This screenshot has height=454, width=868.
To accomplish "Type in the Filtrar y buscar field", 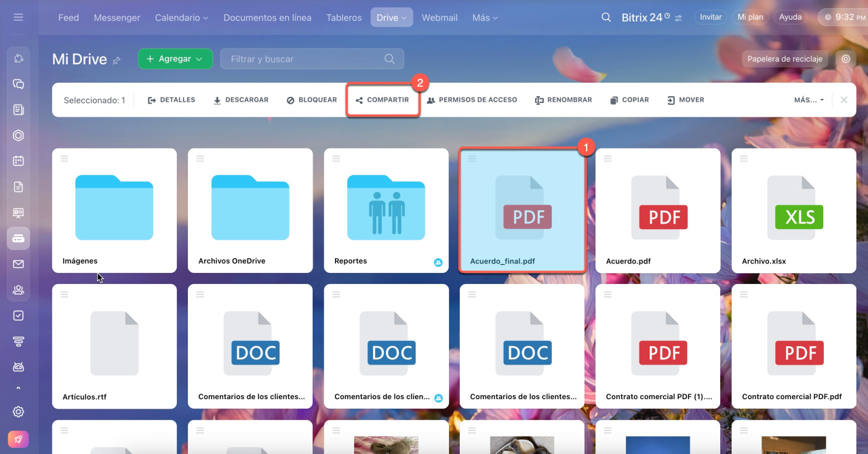I will point(305,59).
